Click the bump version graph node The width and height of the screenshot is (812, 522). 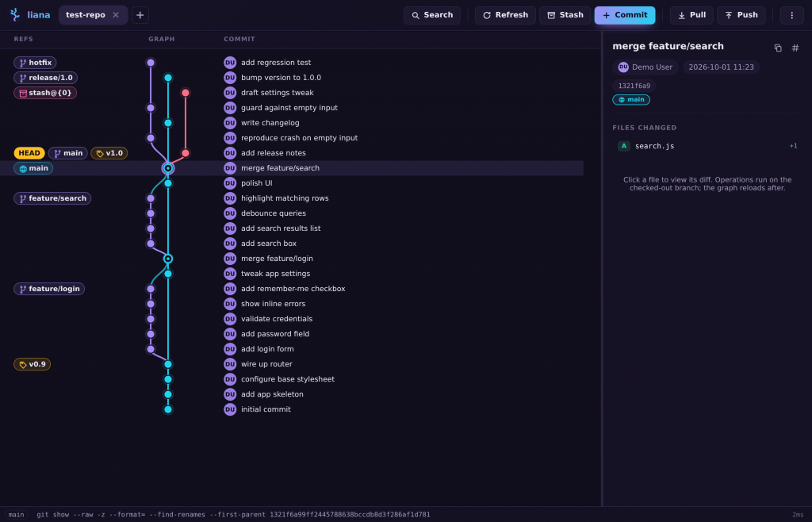(168, 78)
